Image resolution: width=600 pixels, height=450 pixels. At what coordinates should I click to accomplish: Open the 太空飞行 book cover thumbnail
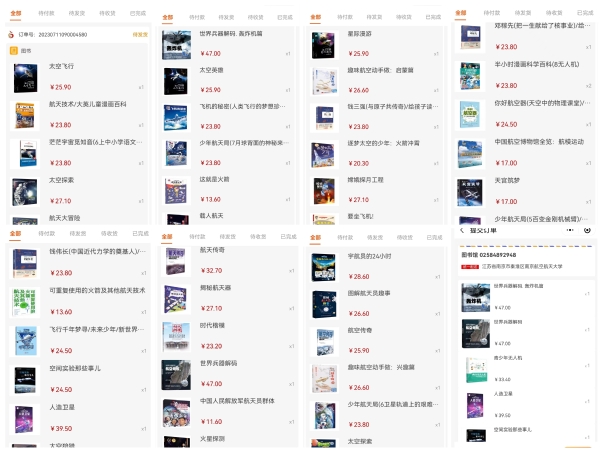point(25,78)
